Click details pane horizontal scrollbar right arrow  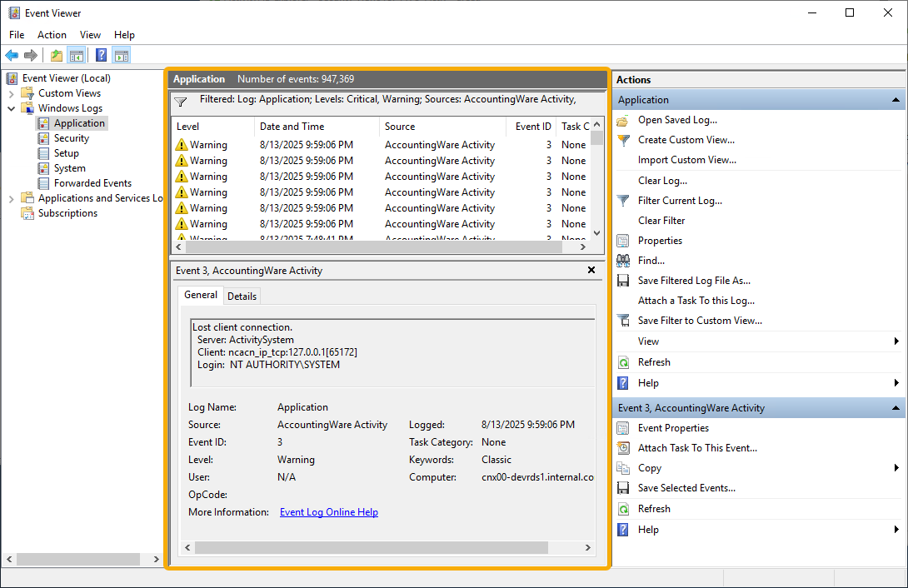point(588,547)
